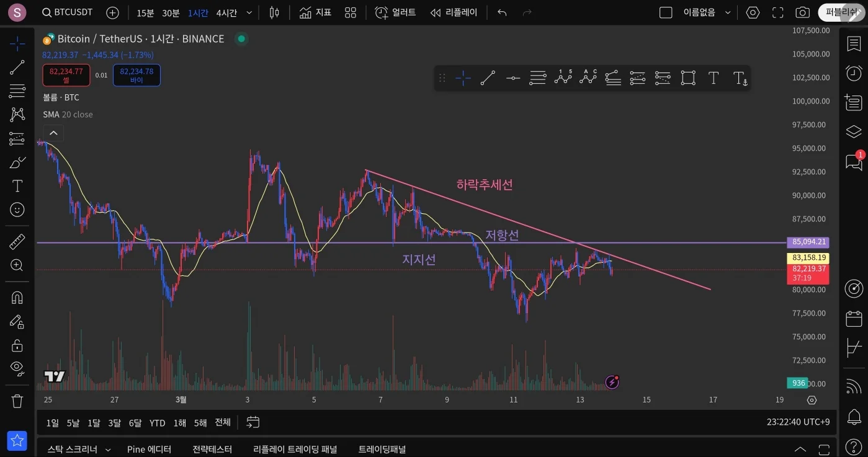Choose the Text annotation tool in left sidebar
This screenshot has height=457, width=868.
tap(17, 186)
